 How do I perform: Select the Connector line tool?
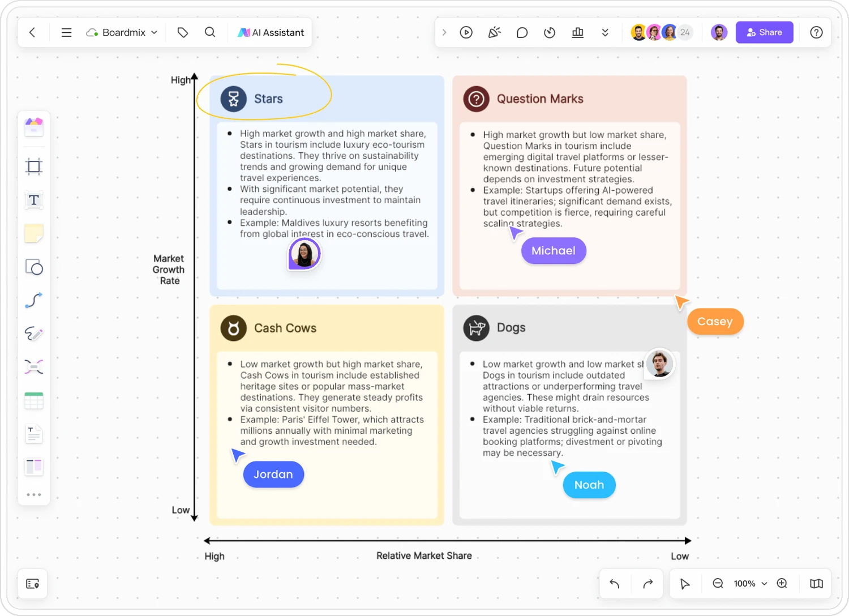coord(34,300)
